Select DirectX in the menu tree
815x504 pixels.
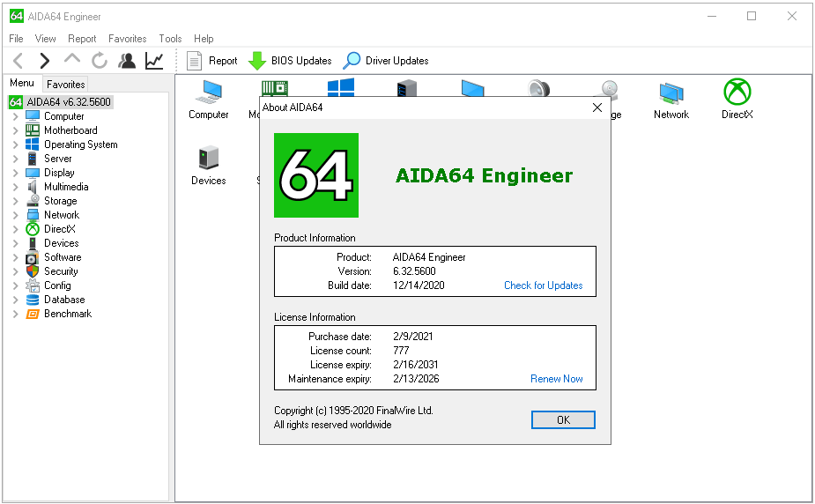60,228
